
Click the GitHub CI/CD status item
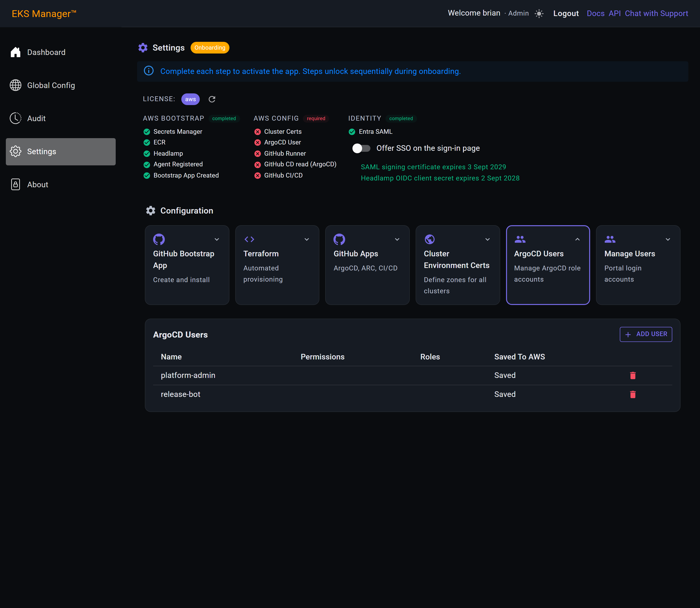point(279,175)
